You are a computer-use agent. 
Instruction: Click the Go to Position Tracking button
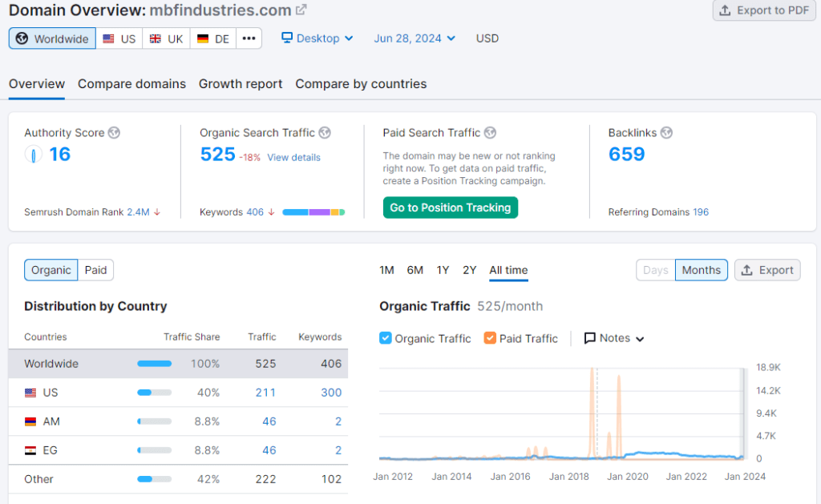pyautogui.click(x=450, y=207)
